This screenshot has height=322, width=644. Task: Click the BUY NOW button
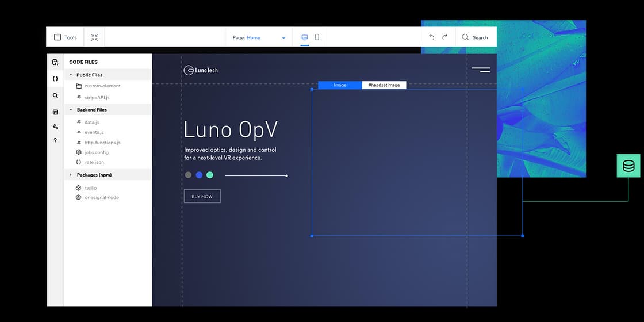[x=202, y=197]
